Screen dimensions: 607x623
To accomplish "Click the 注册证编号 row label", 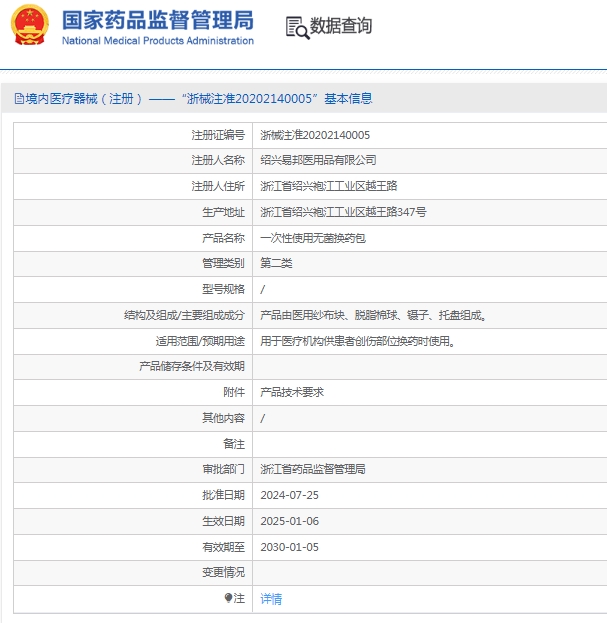I will click(x=218, y=135).
